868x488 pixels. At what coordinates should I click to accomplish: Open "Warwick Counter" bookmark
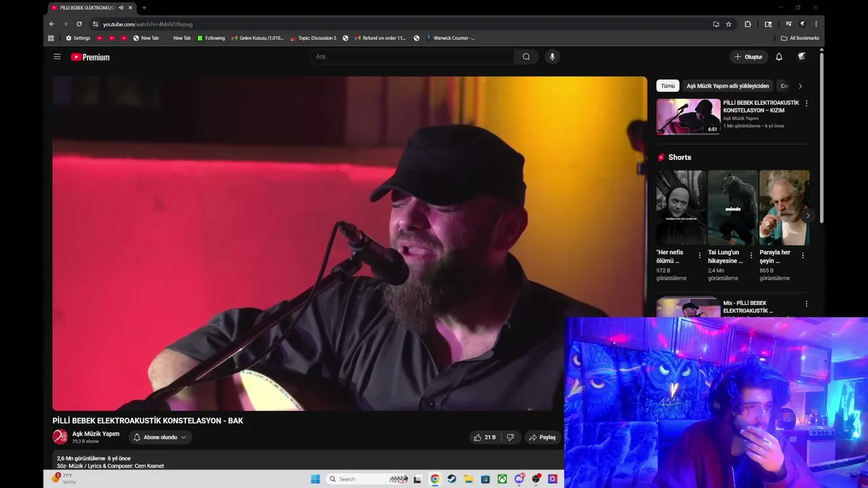(450, 38)
